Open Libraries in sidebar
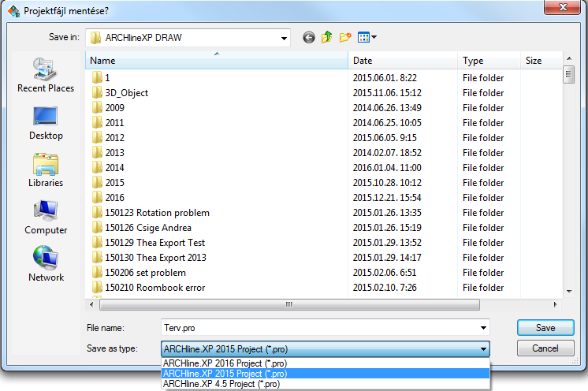Screen dimensions: 588x391 click(46, 169)
